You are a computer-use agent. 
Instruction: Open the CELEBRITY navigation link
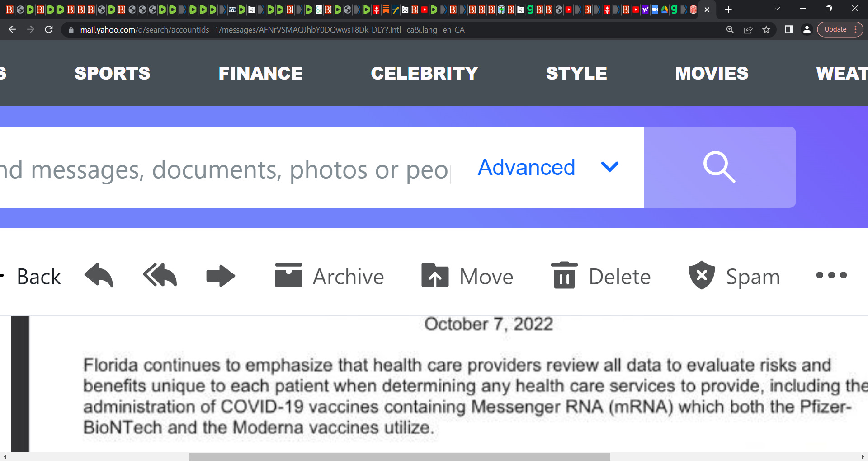pos(425,73)
